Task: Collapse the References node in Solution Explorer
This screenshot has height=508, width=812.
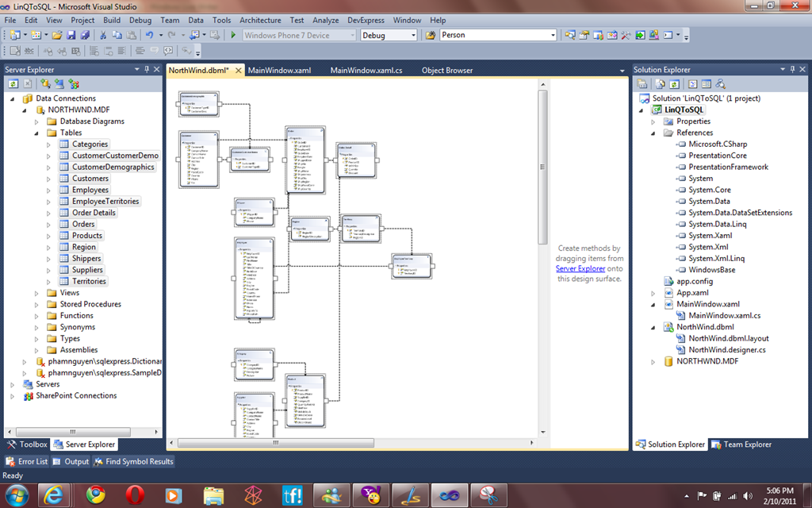Action: pos(653,133)
